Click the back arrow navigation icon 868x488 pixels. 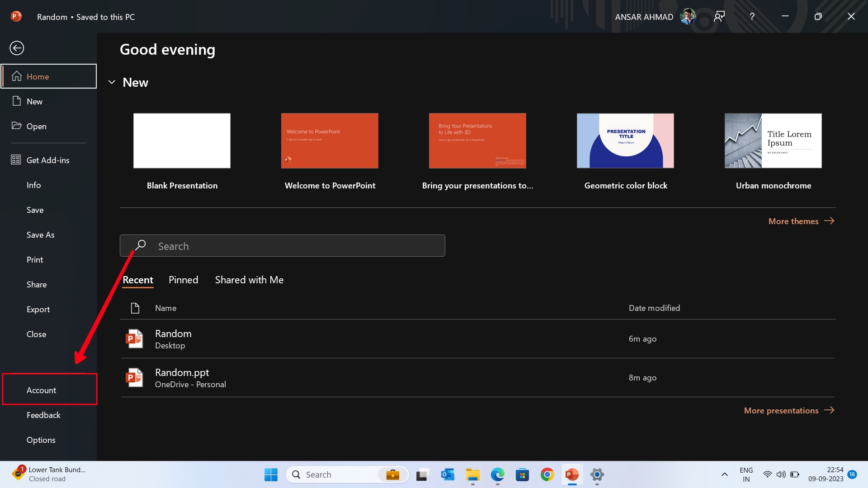17,48
